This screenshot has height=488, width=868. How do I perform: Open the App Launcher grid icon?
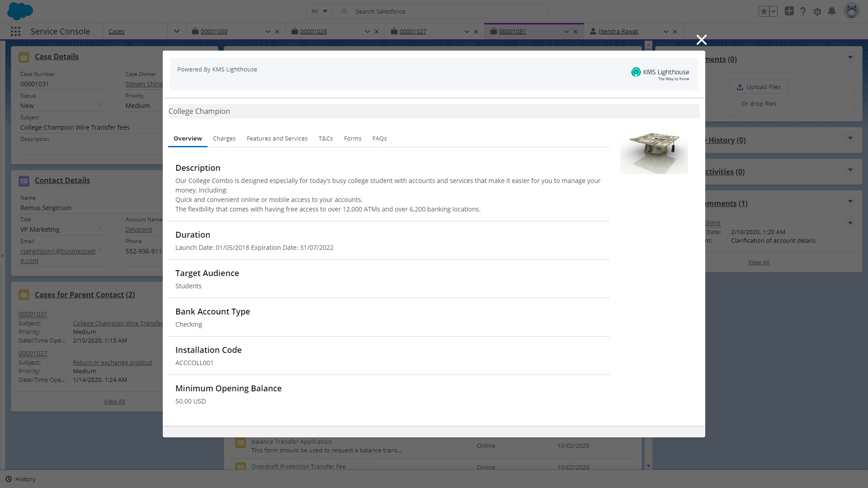click(15, 31)
